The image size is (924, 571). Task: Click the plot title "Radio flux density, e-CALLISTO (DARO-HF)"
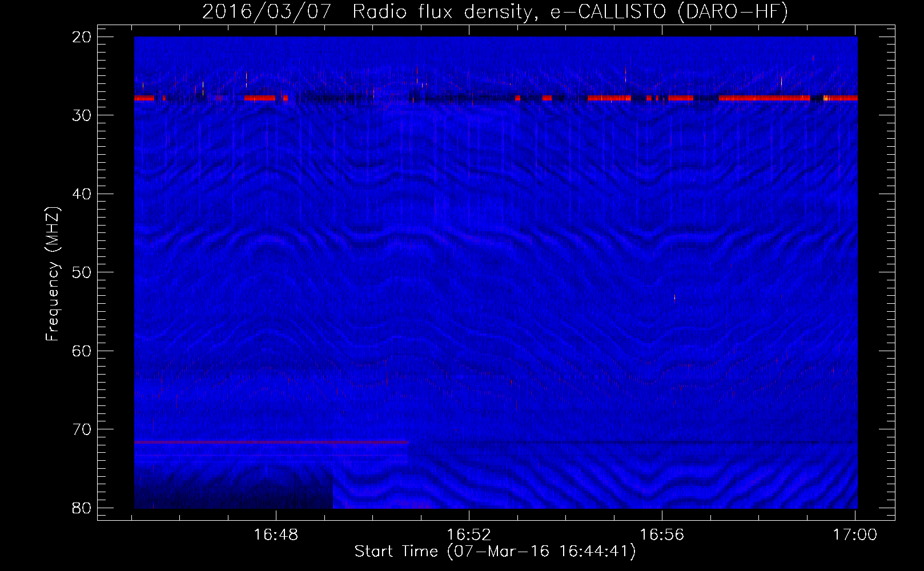(570, 11)
